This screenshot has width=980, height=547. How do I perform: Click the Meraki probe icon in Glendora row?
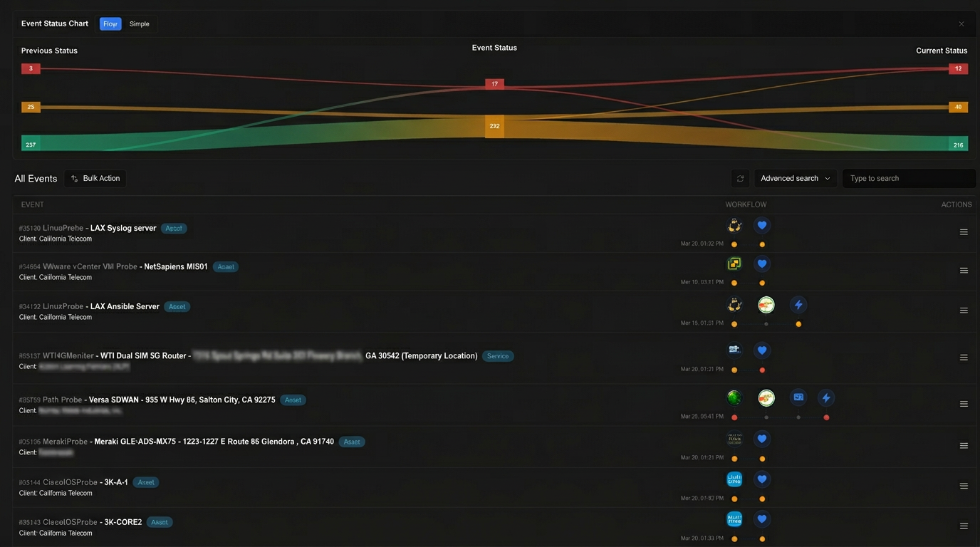(734, 439)
